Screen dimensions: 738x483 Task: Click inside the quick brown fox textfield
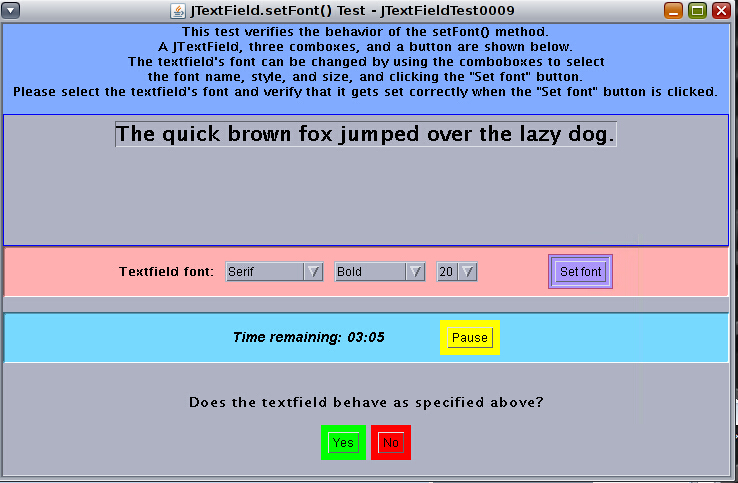pyautogui.click(x=365, y=135)
